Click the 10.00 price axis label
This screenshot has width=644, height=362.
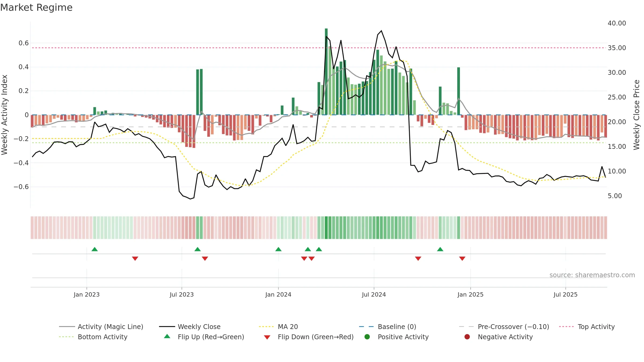click(617, 171)
